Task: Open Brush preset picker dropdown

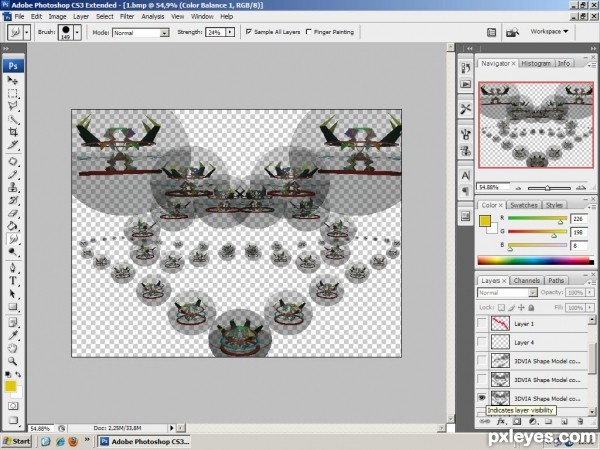Action: 77,33
